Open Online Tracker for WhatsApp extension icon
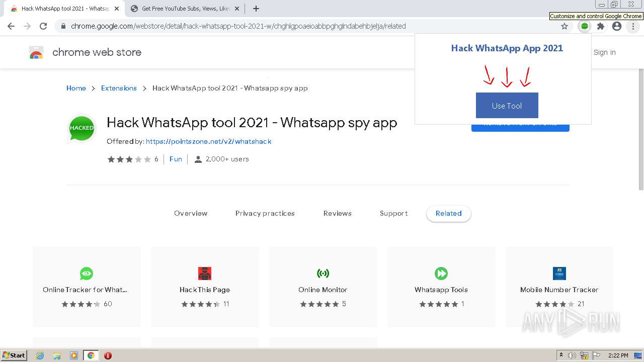Viewport: 644px width, 362px height. 87,274
